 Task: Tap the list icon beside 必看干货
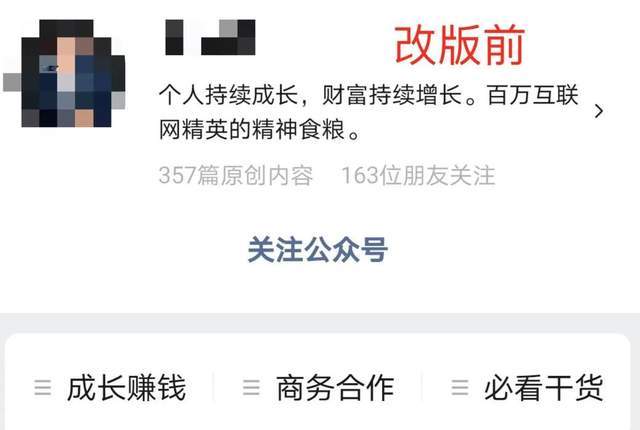[460, 388]
